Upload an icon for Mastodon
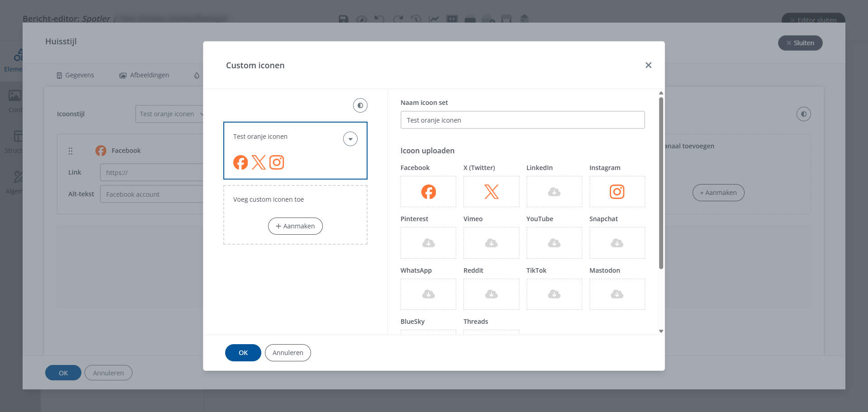Image resolution: width=868 pixels, height=412 pixels. (617, 294)
